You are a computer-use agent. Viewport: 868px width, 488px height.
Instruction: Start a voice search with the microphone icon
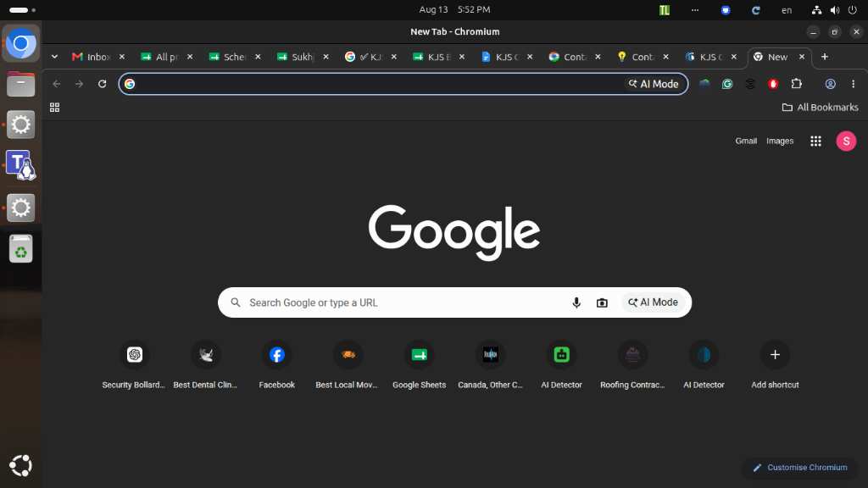click(x=576, y=302)
